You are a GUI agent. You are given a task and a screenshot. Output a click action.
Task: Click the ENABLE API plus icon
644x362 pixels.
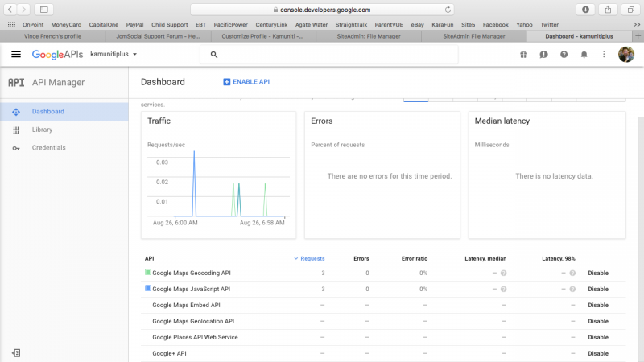[227, 82]
